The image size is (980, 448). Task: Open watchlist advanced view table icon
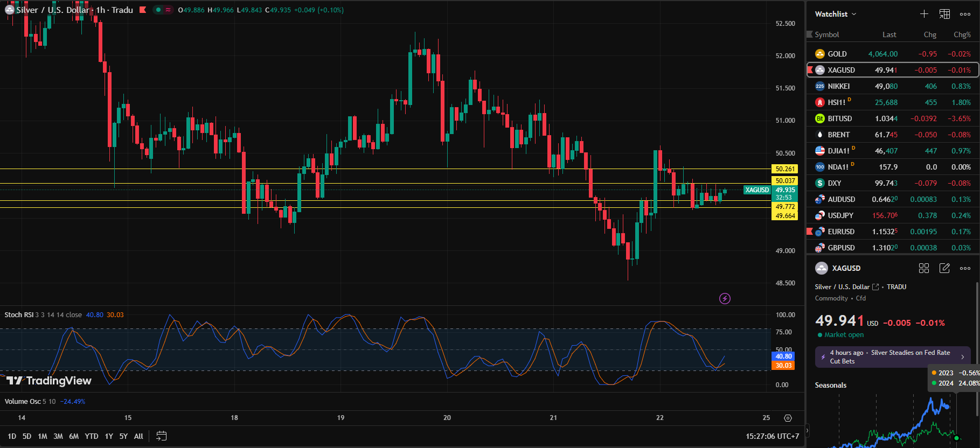[x=944, y=14]
